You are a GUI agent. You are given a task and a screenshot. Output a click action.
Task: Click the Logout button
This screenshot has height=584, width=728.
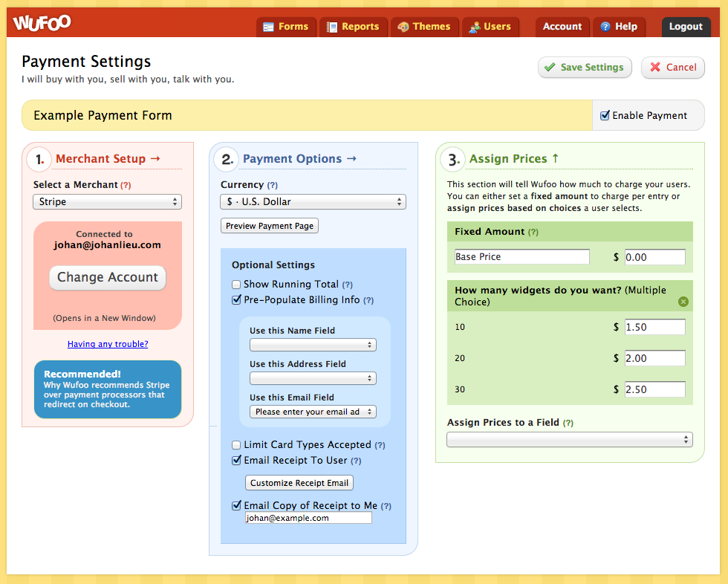(x=686, y=27)
